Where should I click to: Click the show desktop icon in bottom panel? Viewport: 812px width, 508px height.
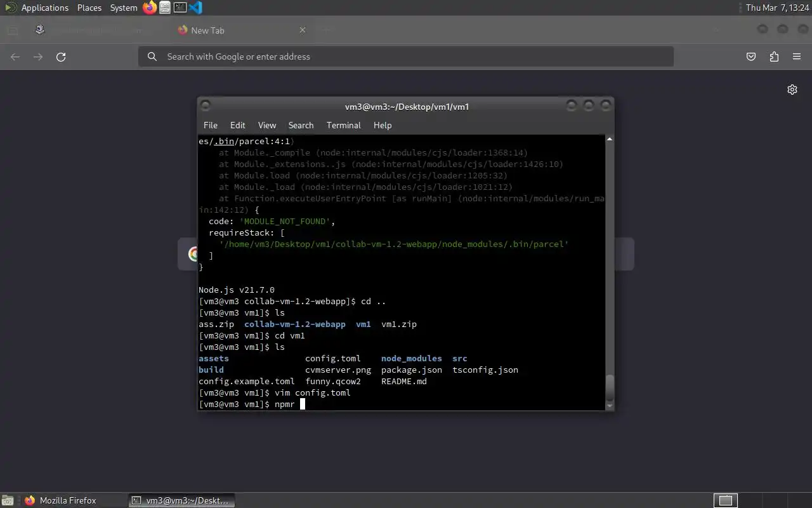[8, 500]
